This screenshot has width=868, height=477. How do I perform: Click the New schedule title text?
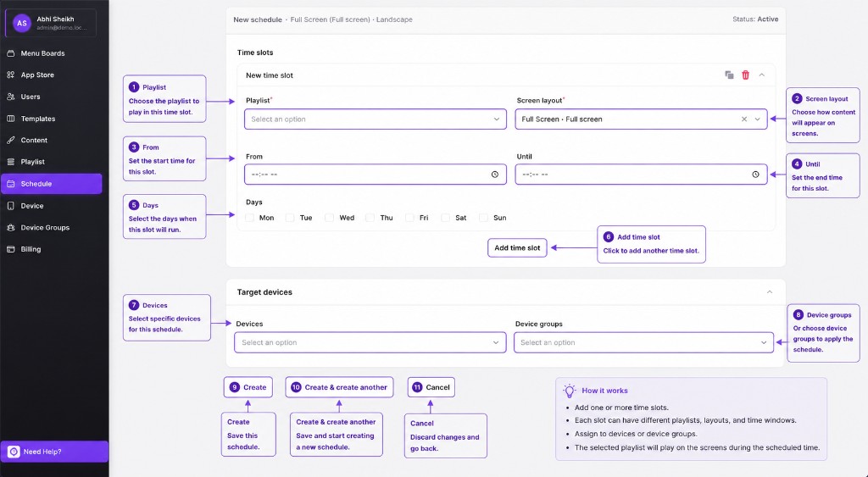pos(258,20)
